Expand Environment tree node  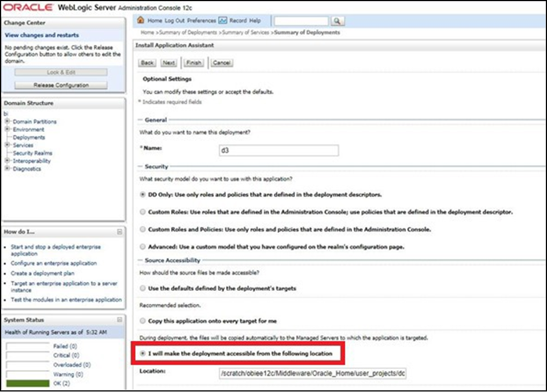pyautogui.click(x=7, y=129)
